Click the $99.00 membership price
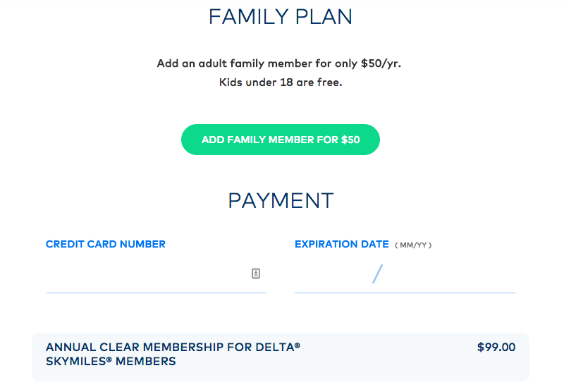The height and width of the screenshot is (392, 564). 496,347
